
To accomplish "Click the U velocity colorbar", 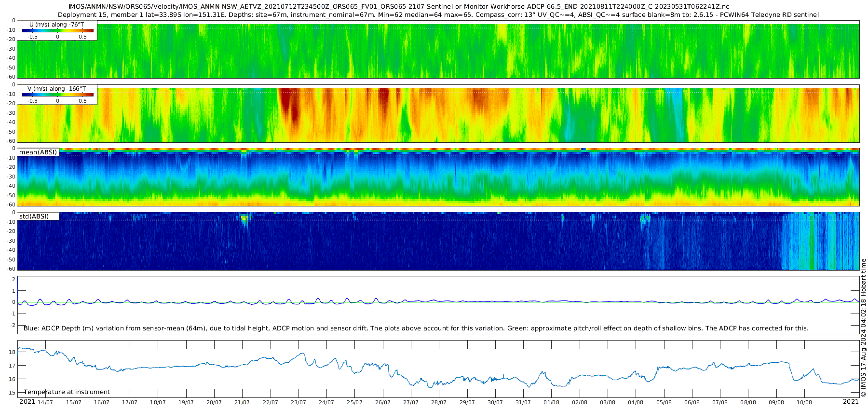I will click(57, 31).
